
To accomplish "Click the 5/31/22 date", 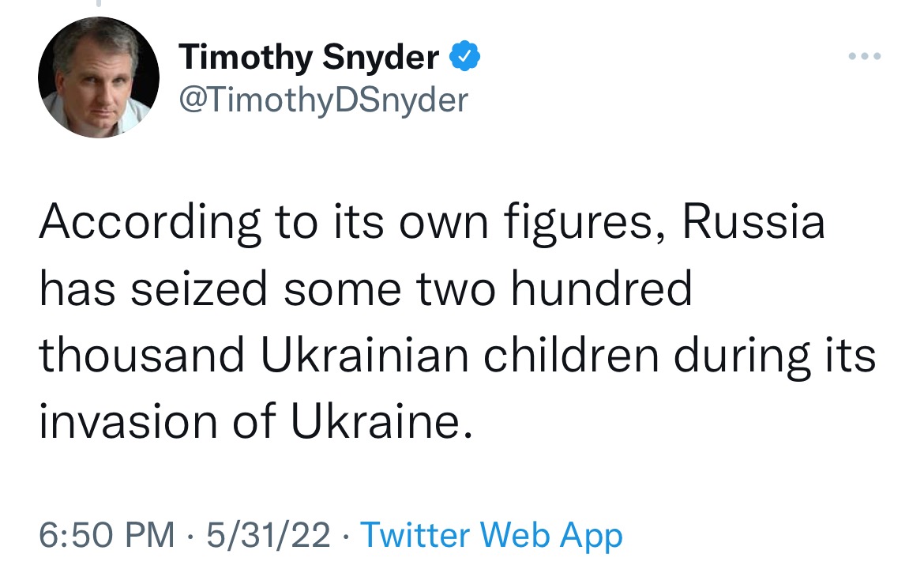I will tap(269, 535).
